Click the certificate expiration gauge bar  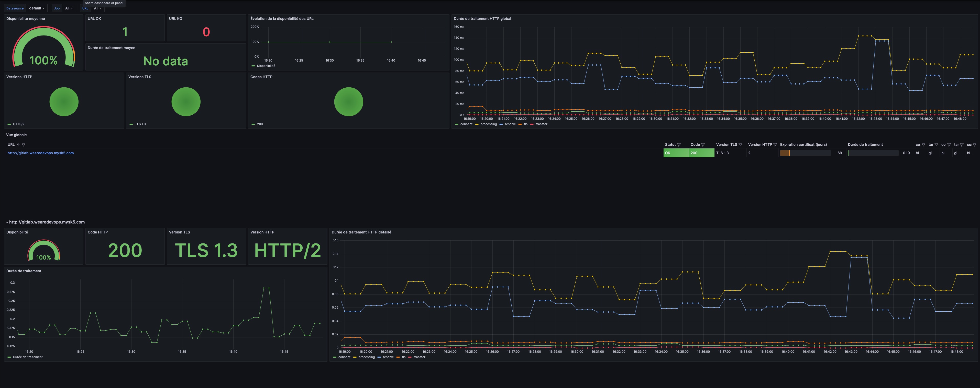[x=805, y=153]
